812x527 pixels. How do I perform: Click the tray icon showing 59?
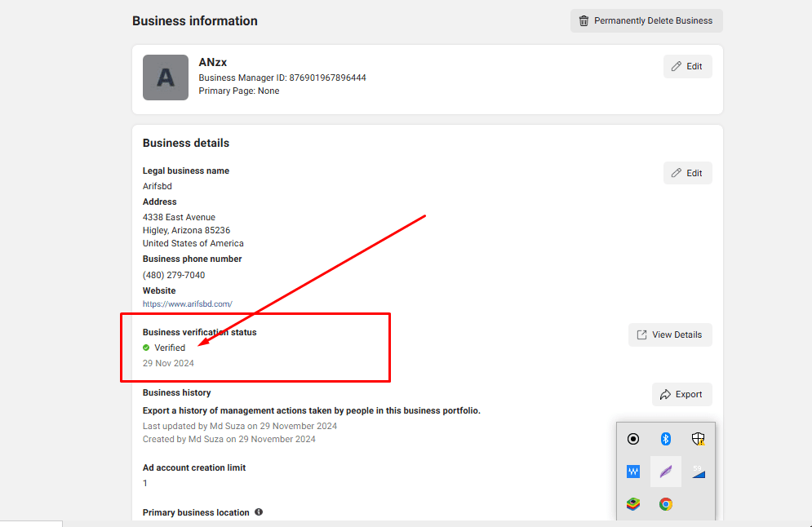point(698,472)
